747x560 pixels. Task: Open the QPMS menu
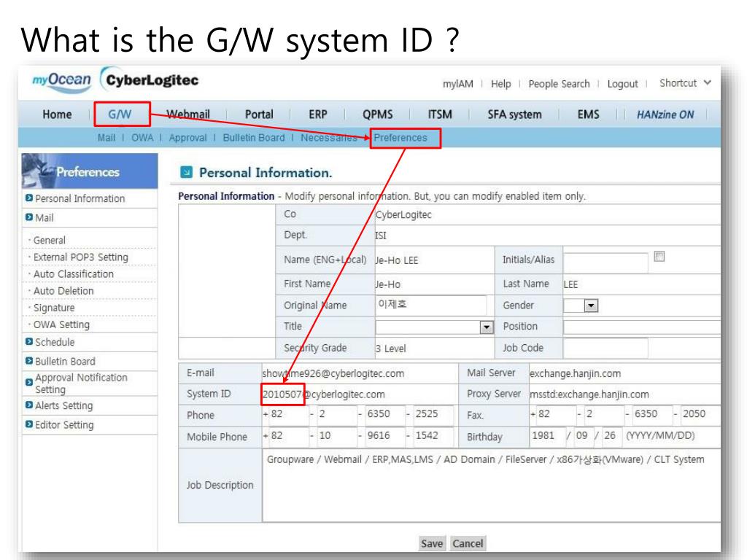[x=378, y=114]
